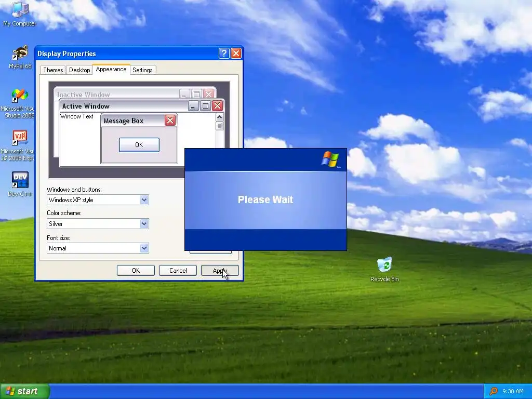Select the MyPal 68 browser shortcut
Screen dimensions: 532x399
pos(20,57)
